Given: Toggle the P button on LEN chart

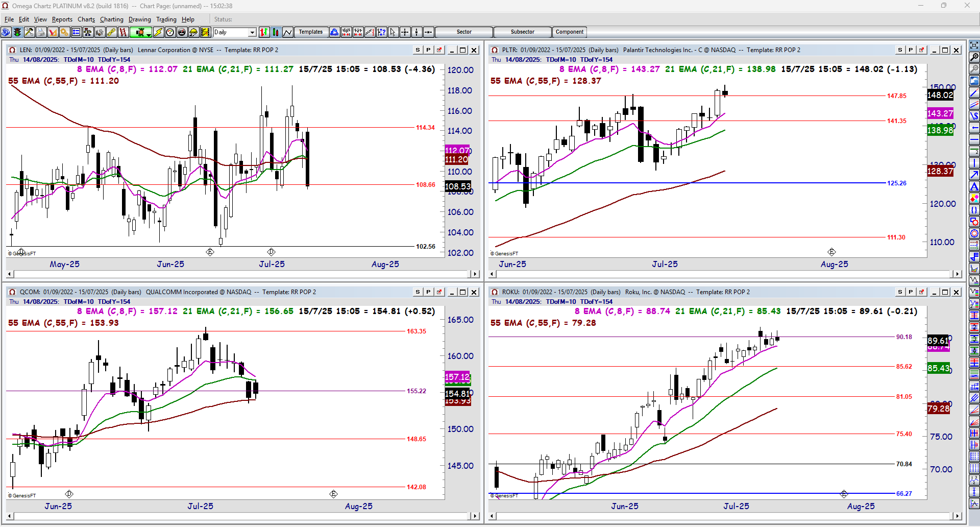Looking at the screenshot, I should 428,50.
